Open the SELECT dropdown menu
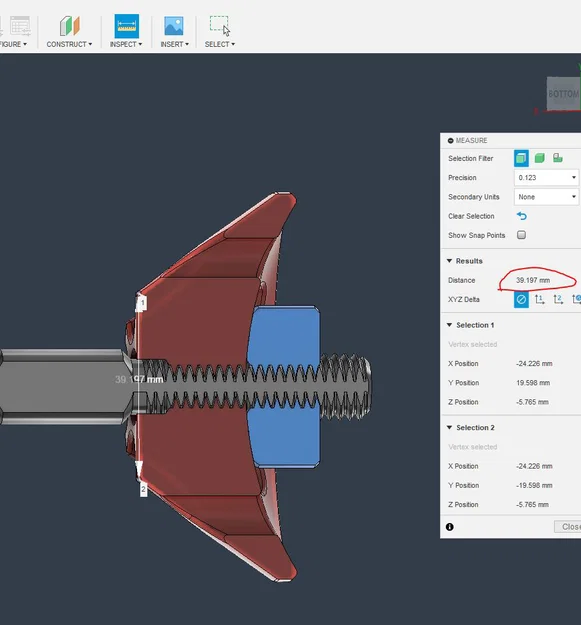581x625 pixels. pyautogui.click(x=220, y=44)
